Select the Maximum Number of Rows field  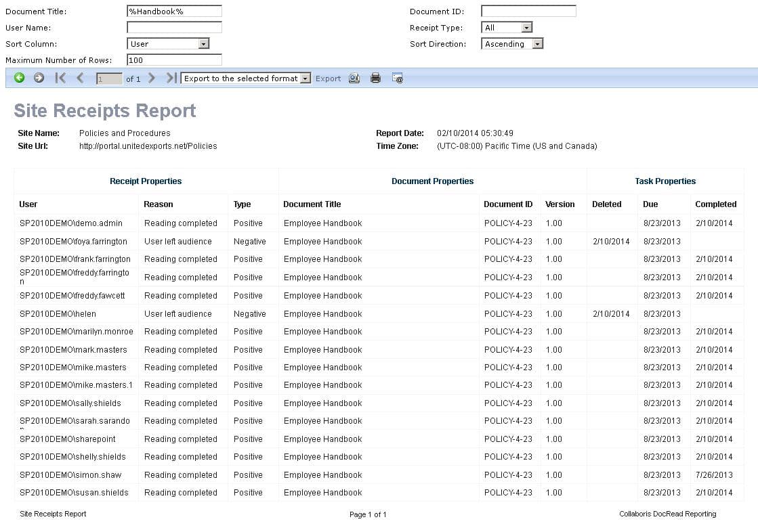click(173, 60)
